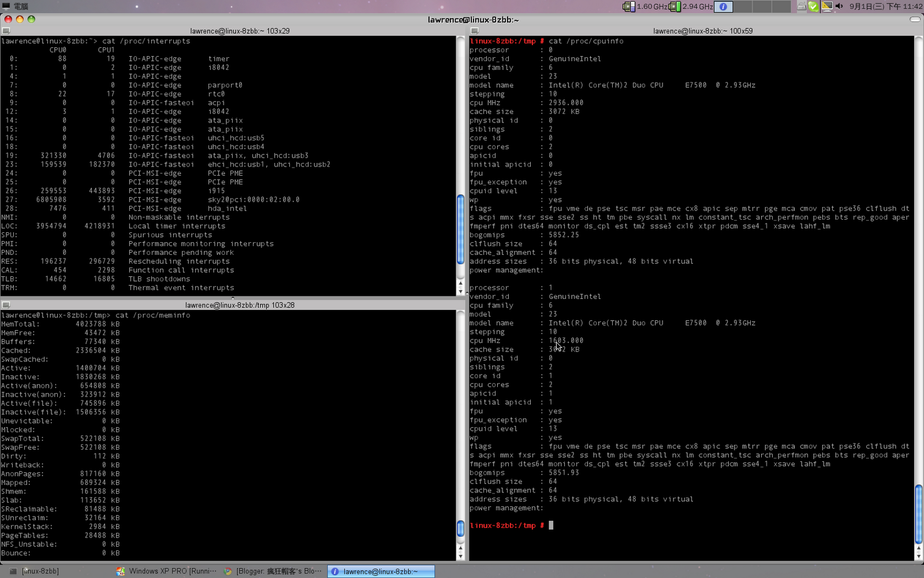Click the 1.60 GHz CPU frequency monitor

[x=644, y=6]
